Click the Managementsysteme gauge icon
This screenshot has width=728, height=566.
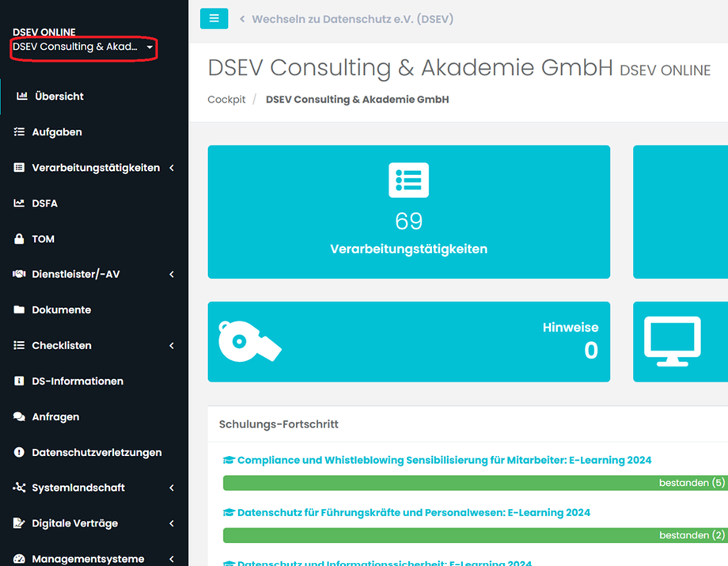[x=19, y=559]
